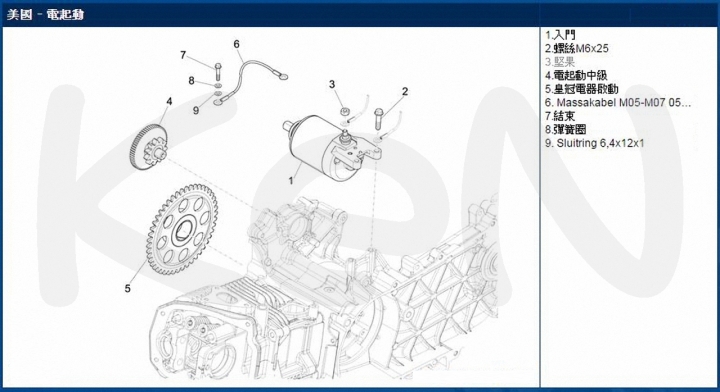Click diagram callout number 3
This screenshot has height=392, width=720.
[332, 84]
